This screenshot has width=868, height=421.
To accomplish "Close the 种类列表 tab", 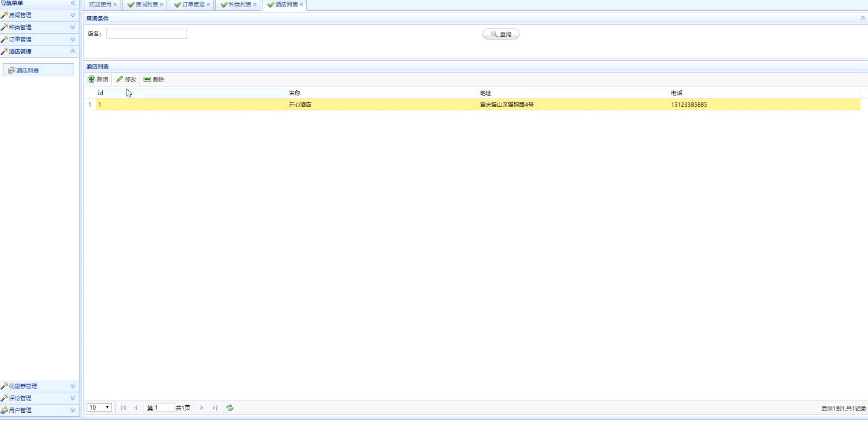I will coord(255,4).
